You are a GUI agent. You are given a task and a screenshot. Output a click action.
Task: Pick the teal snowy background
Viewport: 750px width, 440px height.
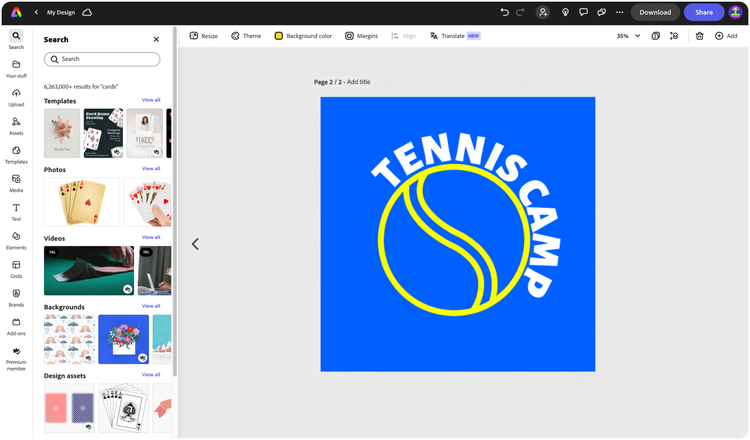click(x=162, y=339)
